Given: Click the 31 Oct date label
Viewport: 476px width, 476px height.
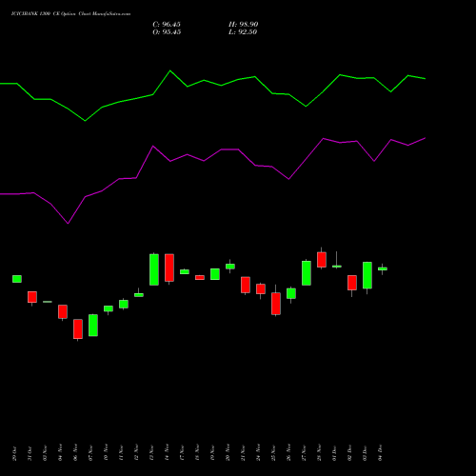Looking at the screenshot, I should tap(30, 453).
